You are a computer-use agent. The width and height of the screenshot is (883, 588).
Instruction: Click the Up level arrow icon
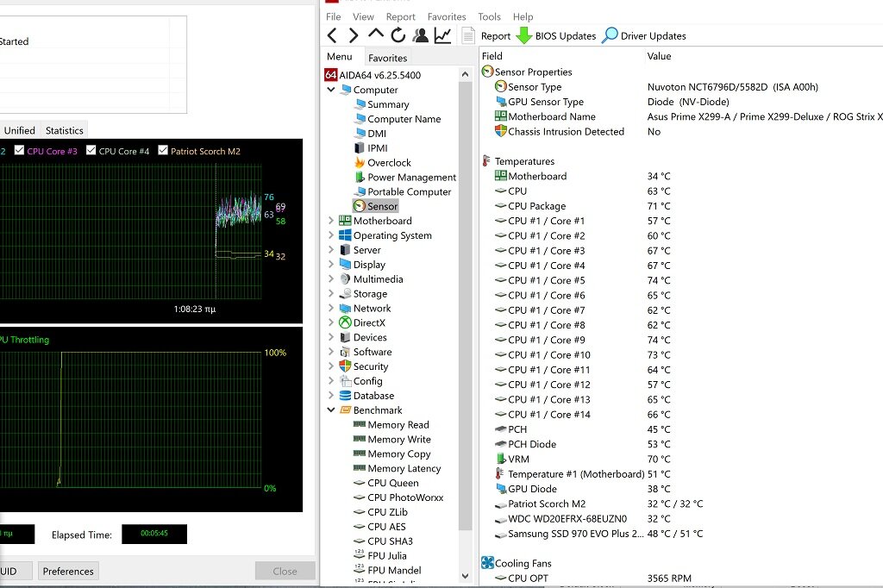[376, 34]
